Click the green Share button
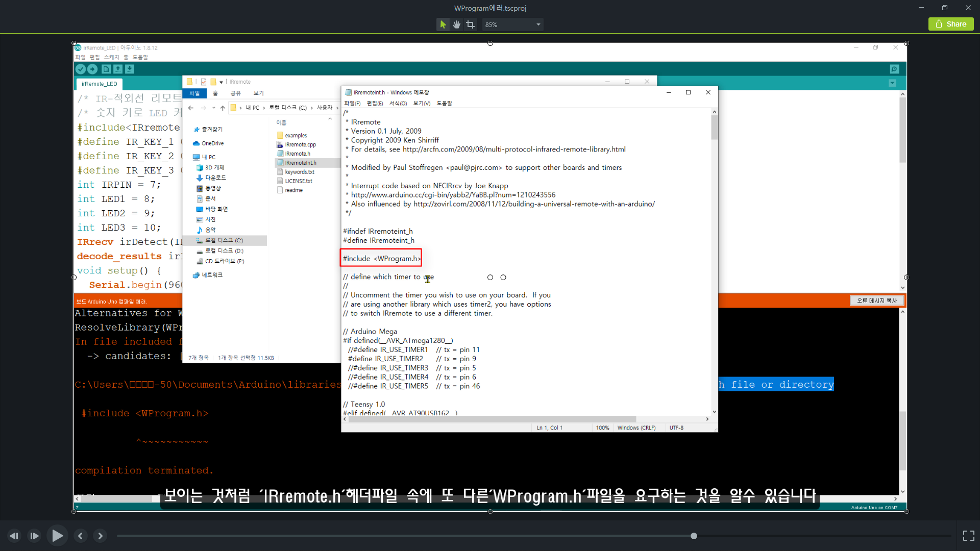Screen dimensions: 980x551 tap(951, 24)
